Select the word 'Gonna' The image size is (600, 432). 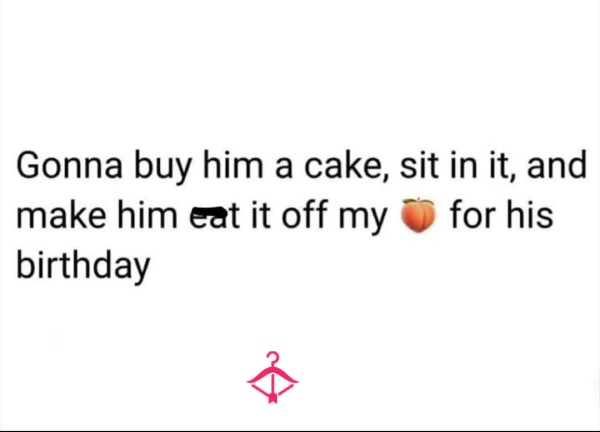pyautogui.click(x=69, y=165)
